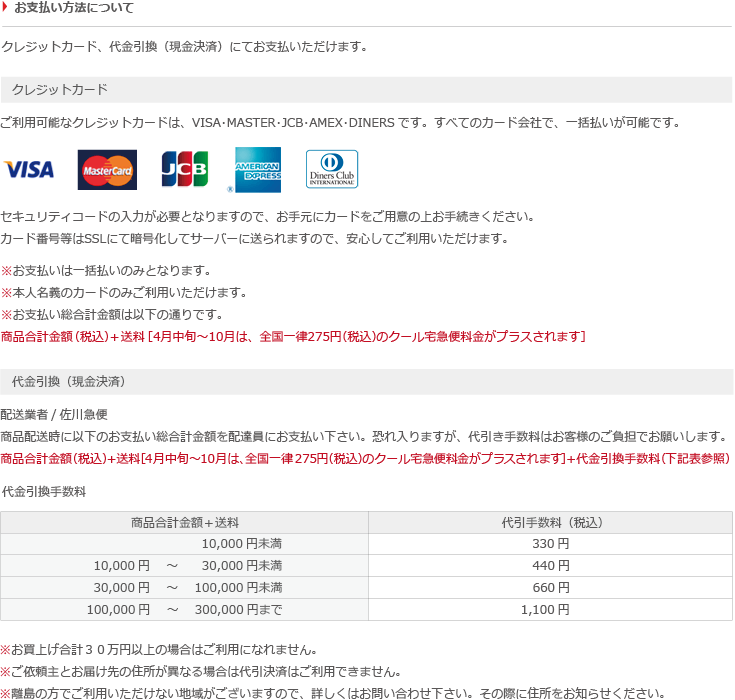The image size is (735, 700).
Task: Click the ※お買上げ合計３０万円以上 note
Action: click(159, 650)
